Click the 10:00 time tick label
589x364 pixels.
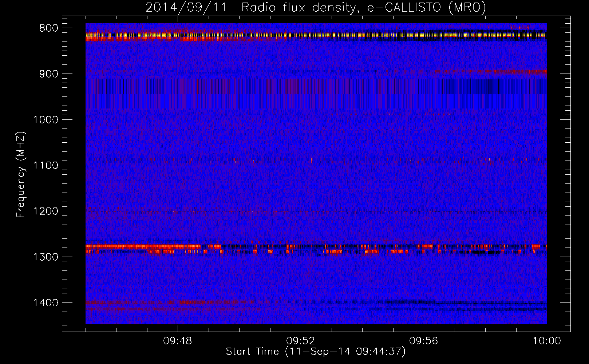coord(547,341)
